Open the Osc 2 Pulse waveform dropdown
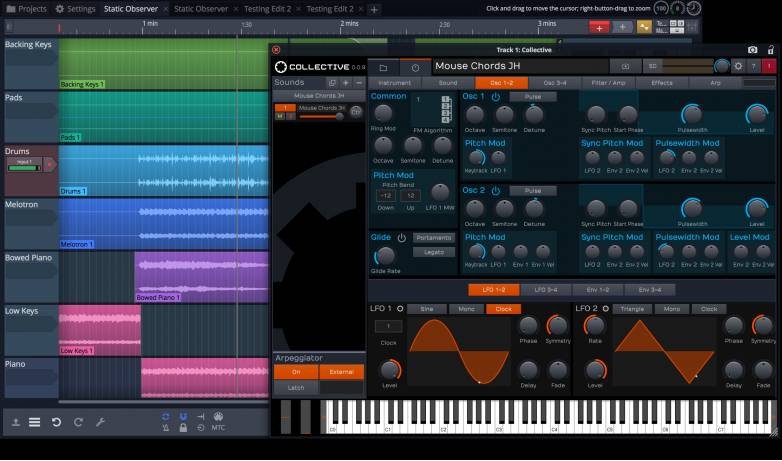The image size is (782, 461). point(533,191)
